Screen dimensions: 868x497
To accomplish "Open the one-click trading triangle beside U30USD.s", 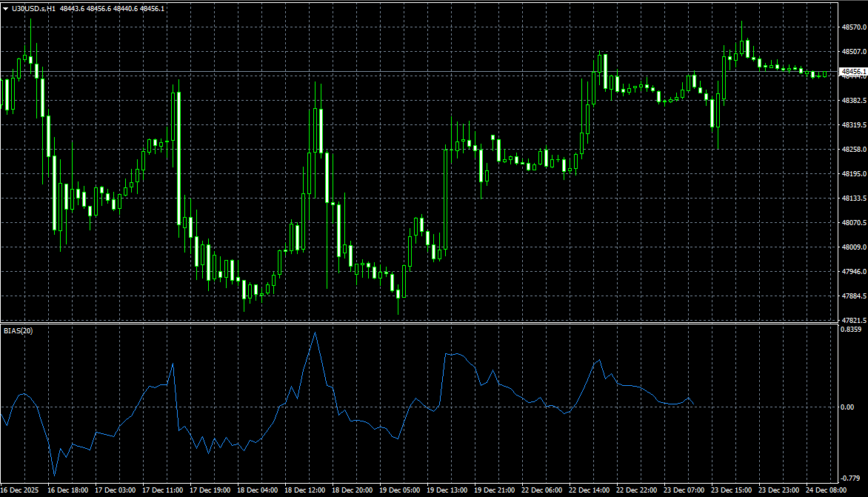I will tap(5, 8).
